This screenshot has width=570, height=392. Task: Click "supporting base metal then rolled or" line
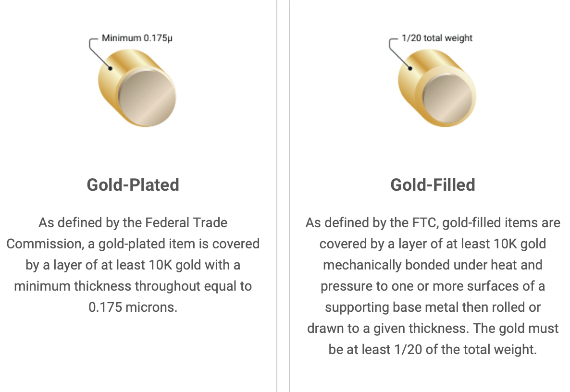coord(433,307)
